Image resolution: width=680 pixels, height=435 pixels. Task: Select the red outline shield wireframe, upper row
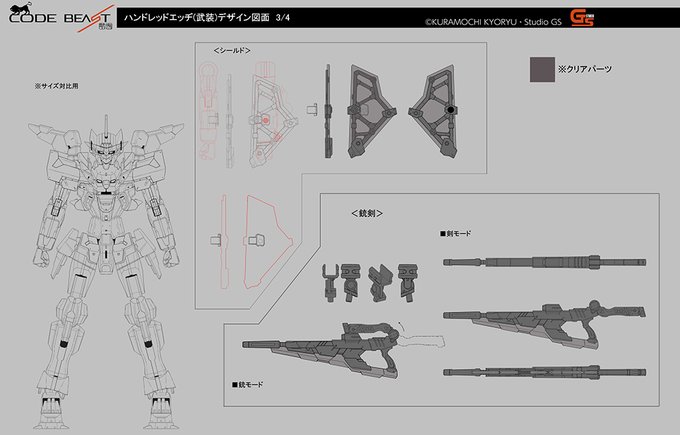[x=273, y=114]
